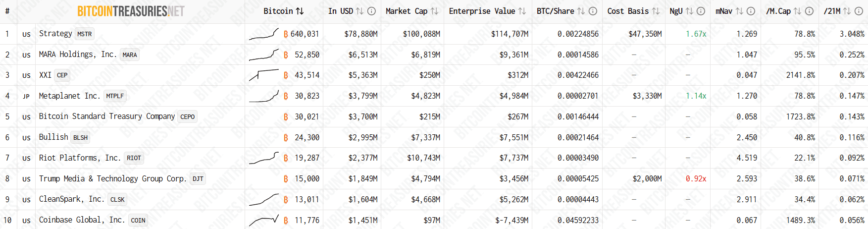Click the /M.Cap info icon
This screenshot has width=868, height=229.
pyautogui.click(x=809, y=11)
